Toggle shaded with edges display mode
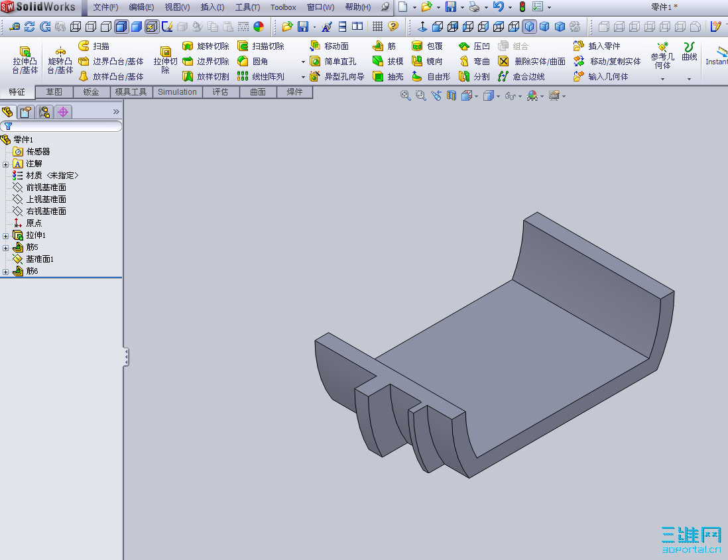The width and height of the screenshot is (728, 560). click(121, 27)
